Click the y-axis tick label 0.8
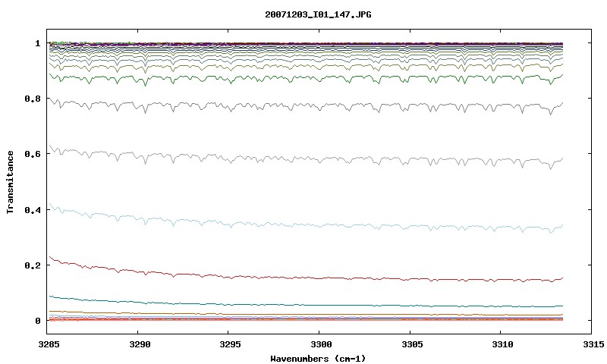Viewport: 607px width, 364px height. [33, 99]
